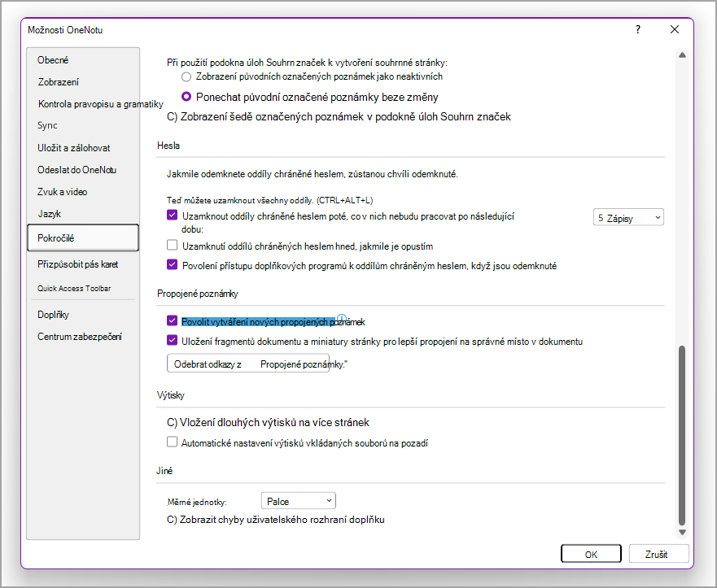The image size is (717, 588).
Task: Enable Uzamknutí oddílů hned, jakmile je opustím
Action: point(172,246)
